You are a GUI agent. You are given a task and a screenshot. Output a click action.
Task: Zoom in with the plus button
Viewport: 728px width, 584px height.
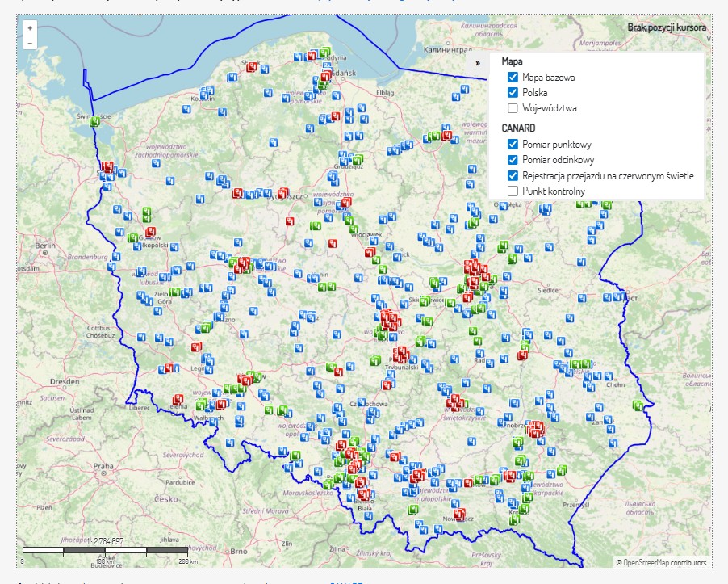click(29, 28)
